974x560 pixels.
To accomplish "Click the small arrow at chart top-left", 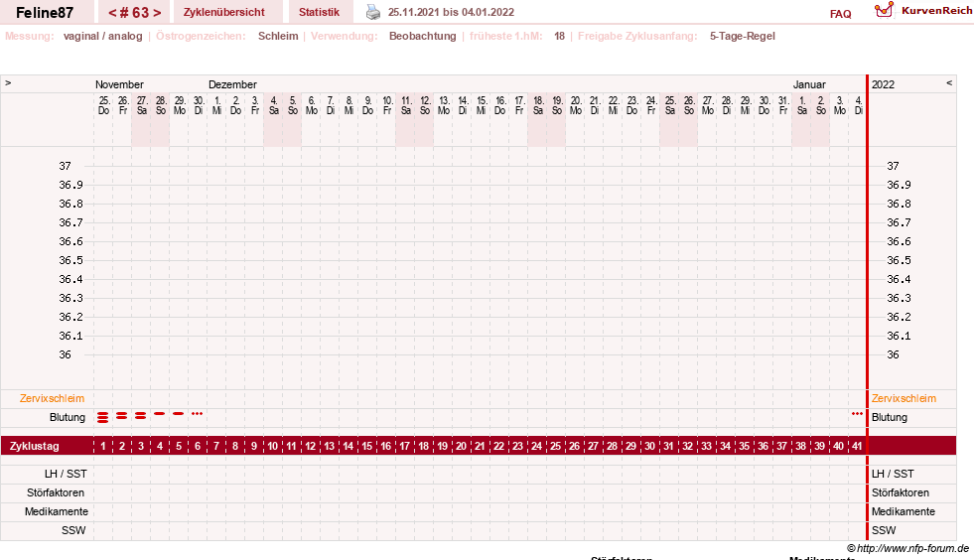I will 8,82.
